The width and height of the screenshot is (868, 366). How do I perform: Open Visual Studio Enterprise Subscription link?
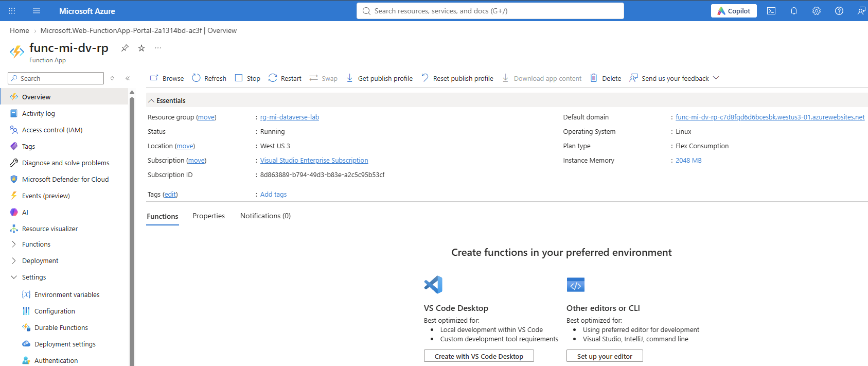(x=314, y=161)
